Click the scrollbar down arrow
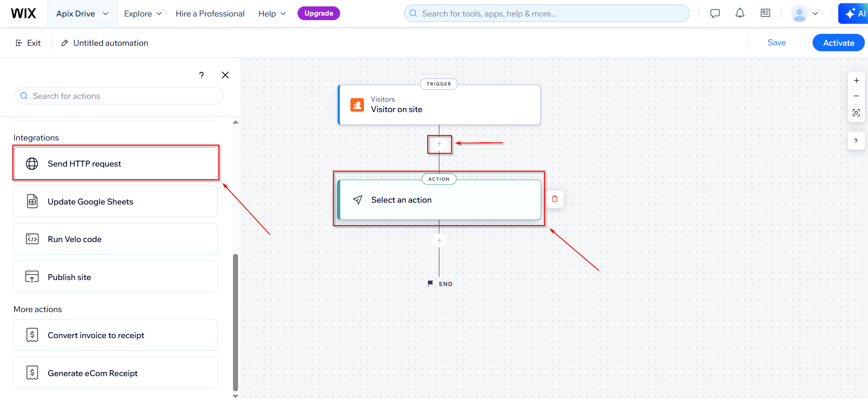Screen dimensions: 868x399 pyautogui.click(x=236, y=396)
